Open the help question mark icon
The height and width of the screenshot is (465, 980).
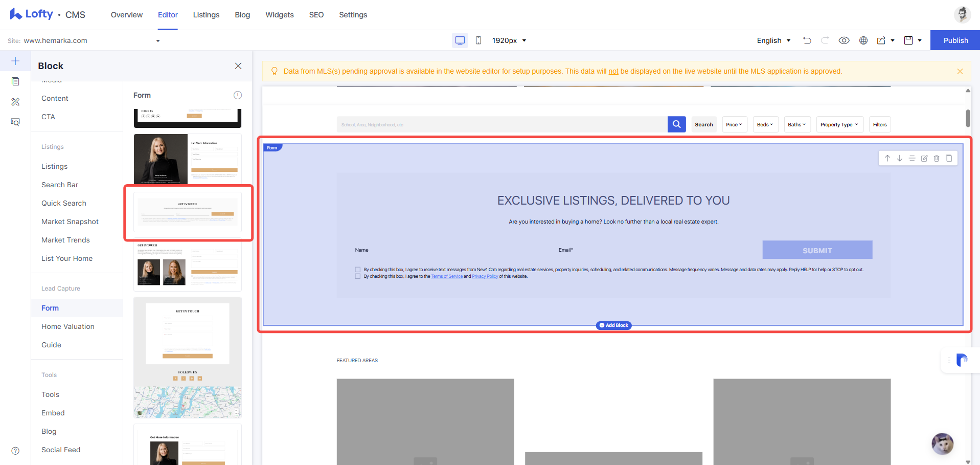(15, 451)
